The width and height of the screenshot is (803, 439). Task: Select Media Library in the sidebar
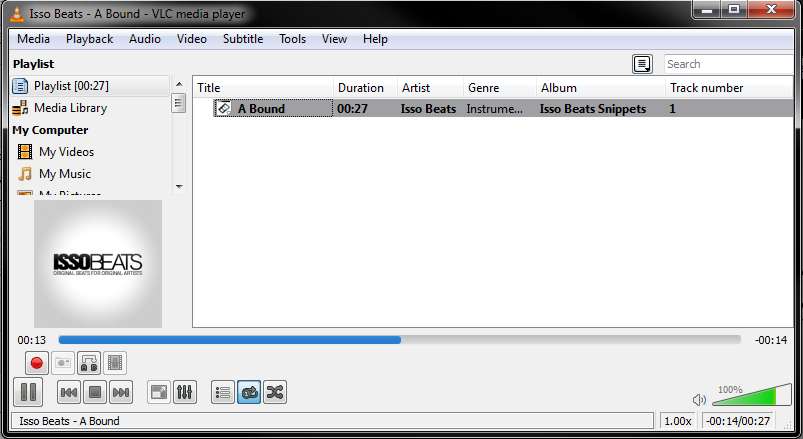pos(70,108)
